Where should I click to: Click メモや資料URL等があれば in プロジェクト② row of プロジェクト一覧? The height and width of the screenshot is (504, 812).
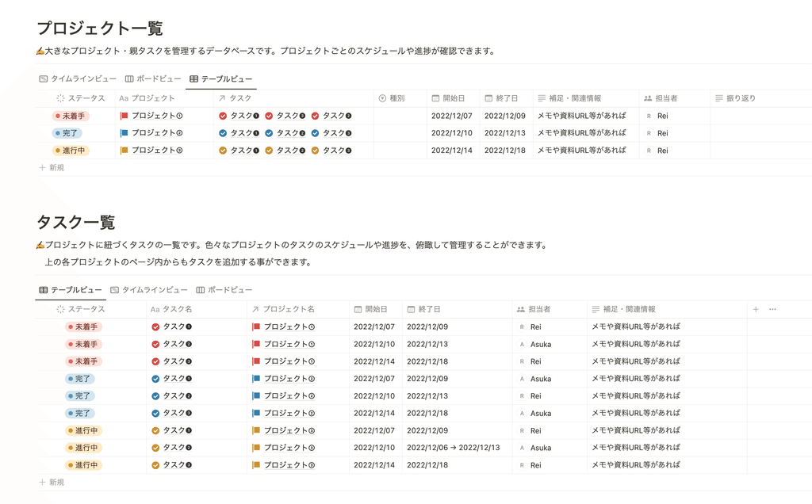581,133
